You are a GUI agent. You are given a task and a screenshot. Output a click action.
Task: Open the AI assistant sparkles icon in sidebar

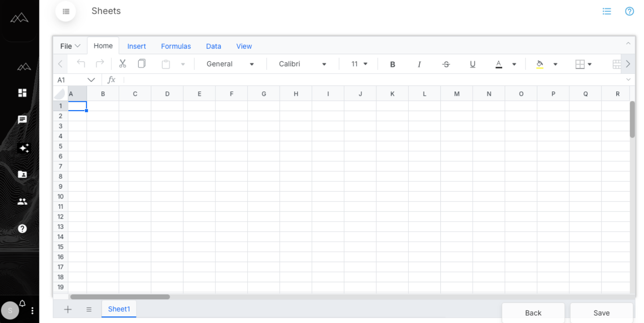(23, 148)
